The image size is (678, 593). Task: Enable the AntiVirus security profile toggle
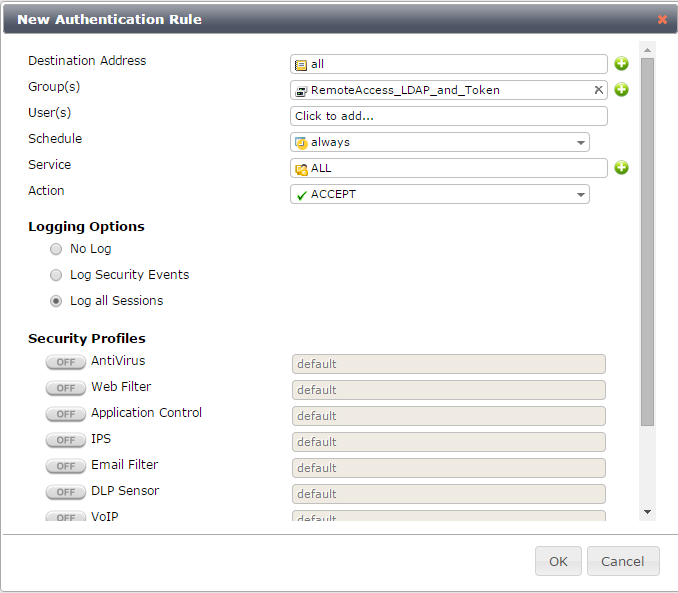pyautogui.click(x=65, y=362)
